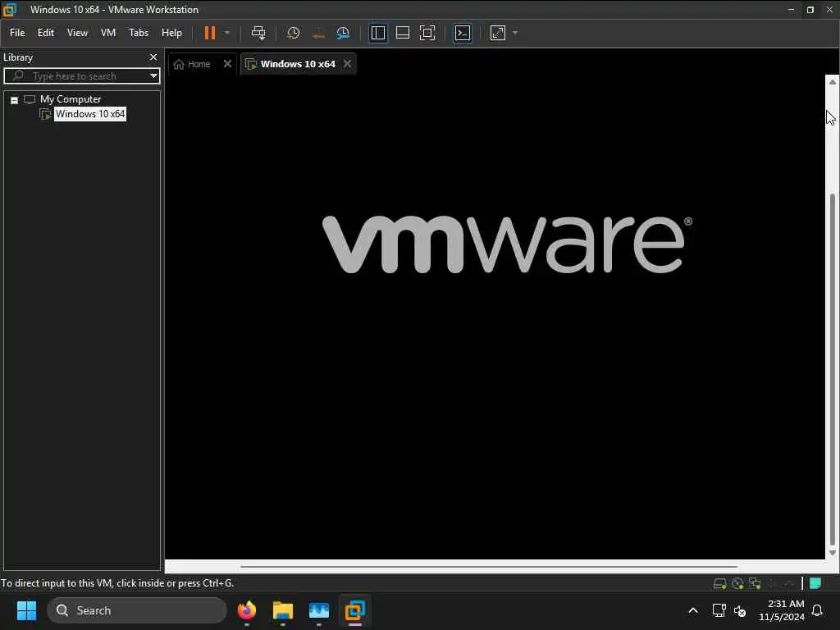This screenshot has width=840, height=630.
Task: Click the hard disk device status icon
Action: point(720,583)
